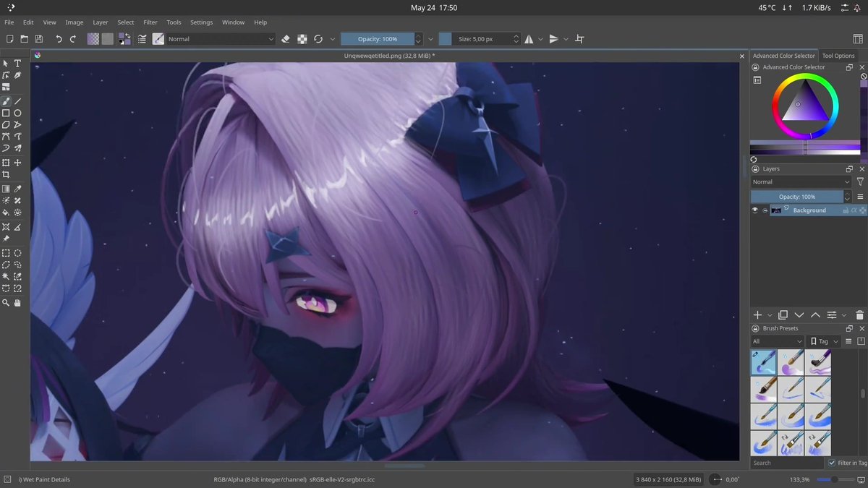Pick the Crop tool in toolbox
This screenshot has height=488, width=868.
[6, 175]
